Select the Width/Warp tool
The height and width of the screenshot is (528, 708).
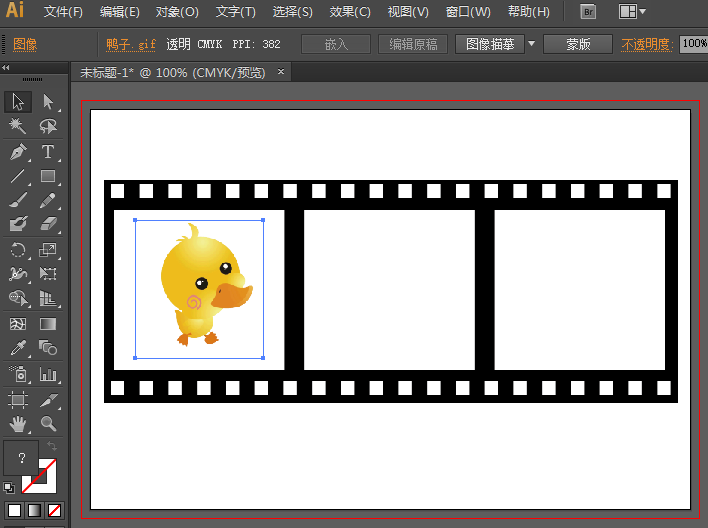(x=18, y=273)
